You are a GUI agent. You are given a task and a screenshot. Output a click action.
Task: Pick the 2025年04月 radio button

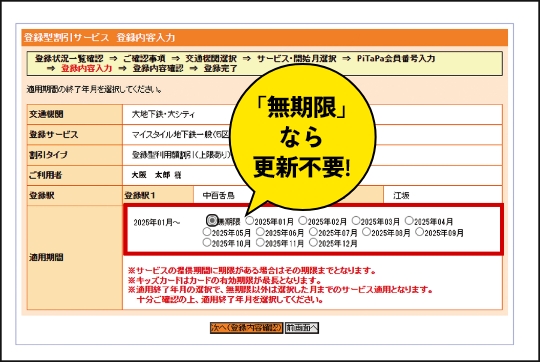pyautogui.click(x=409, y=220)
